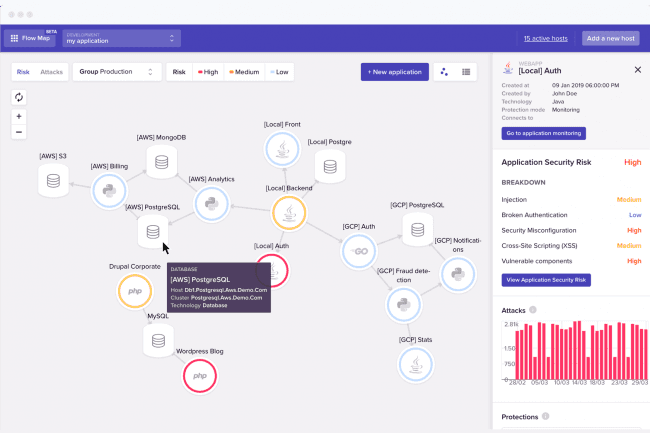650x433 pixels.
Task: Select the [GCP] Auth Go node
Action: click(x=359, y=251)
